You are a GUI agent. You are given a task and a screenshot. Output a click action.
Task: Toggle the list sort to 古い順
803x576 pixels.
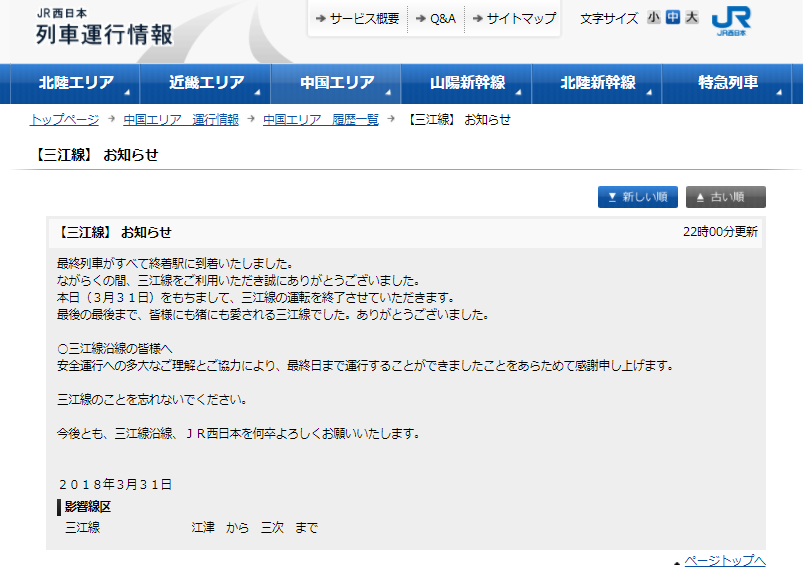[725, 197]
